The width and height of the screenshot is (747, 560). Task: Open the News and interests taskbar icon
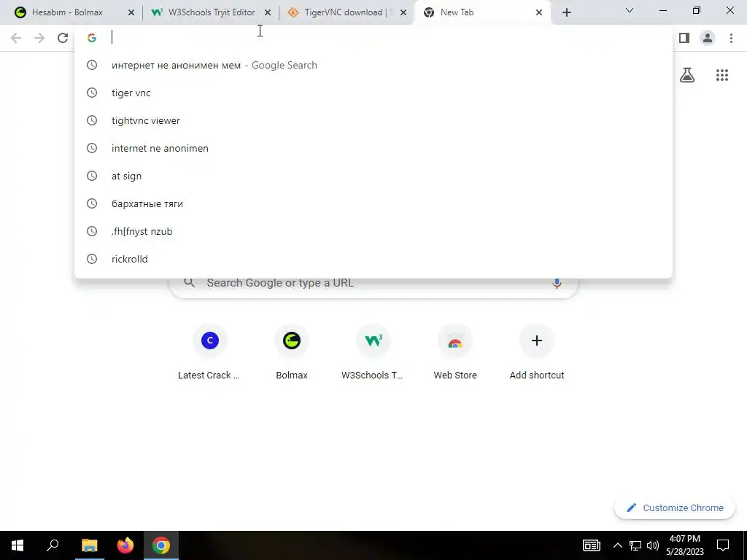pos(591,545)
